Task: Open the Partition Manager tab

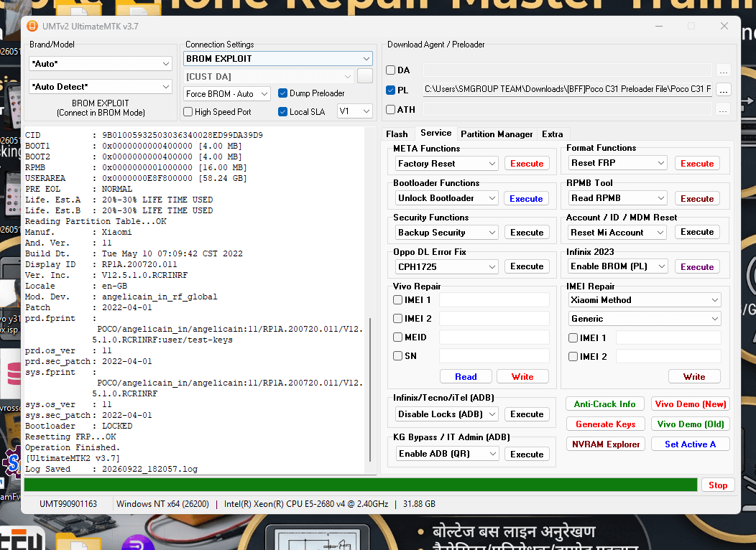Action: pyautogui.click(x=497, y=134)
